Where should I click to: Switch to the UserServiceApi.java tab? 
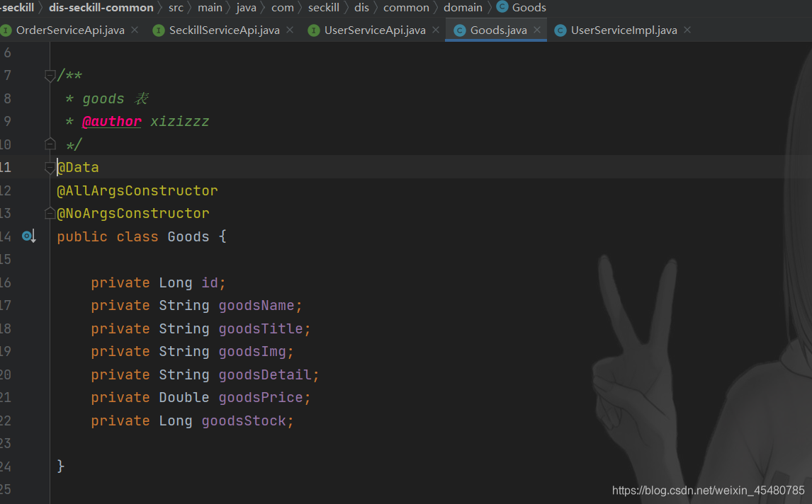pyautogui.click(x=375, y=30)
